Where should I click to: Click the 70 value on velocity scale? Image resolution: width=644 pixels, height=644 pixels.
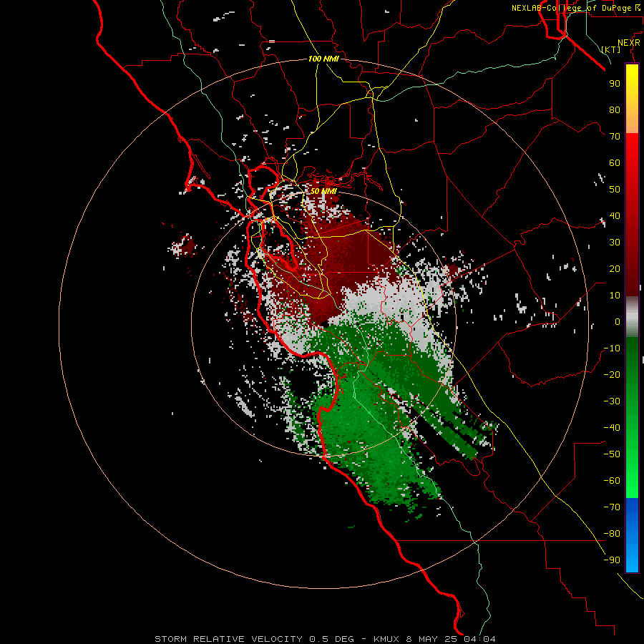click(x=615, y=137)
